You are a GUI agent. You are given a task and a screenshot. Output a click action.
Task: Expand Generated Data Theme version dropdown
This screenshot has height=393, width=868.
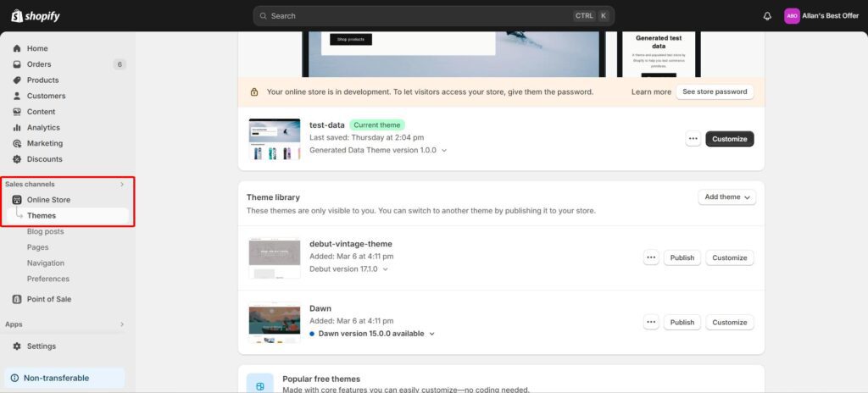coord(443,150)
